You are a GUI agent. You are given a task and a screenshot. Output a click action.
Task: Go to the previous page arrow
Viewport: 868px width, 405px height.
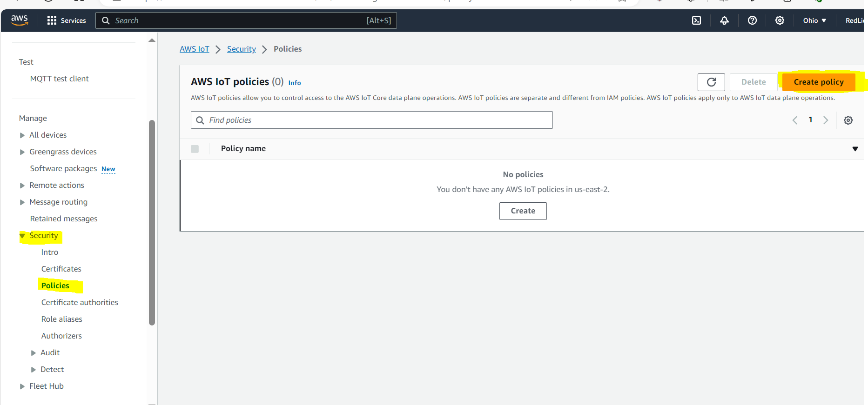tap(795, 120)
